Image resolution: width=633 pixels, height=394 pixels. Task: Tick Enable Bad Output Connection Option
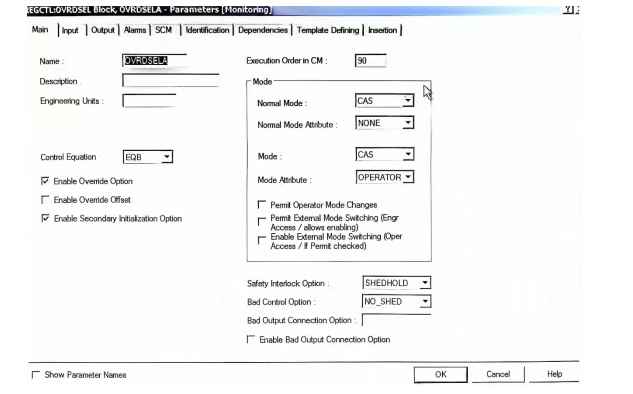click(251, 339)
